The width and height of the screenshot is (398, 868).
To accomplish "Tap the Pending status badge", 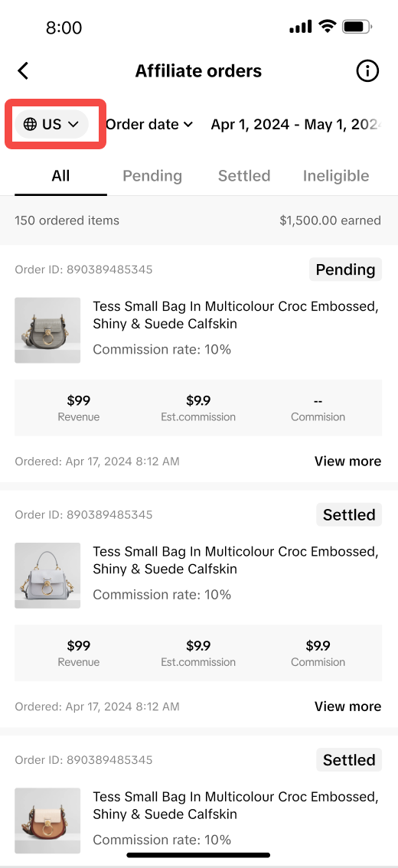I will [345, 269].
